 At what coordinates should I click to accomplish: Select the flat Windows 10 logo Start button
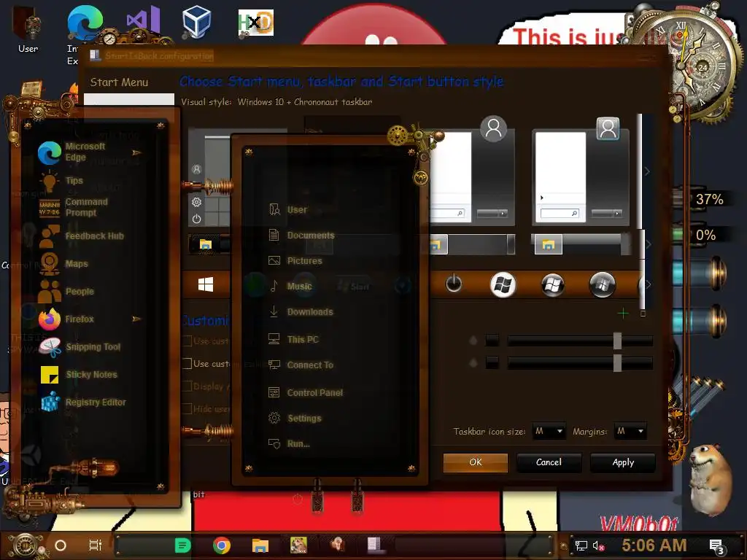tap(205, 285)
